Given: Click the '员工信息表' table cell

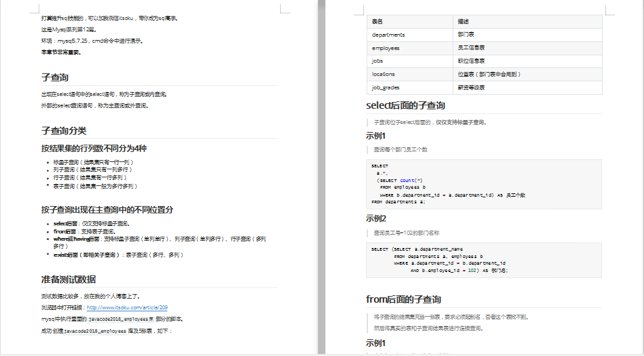Looking at the screenshot, I should pos(527,48).
